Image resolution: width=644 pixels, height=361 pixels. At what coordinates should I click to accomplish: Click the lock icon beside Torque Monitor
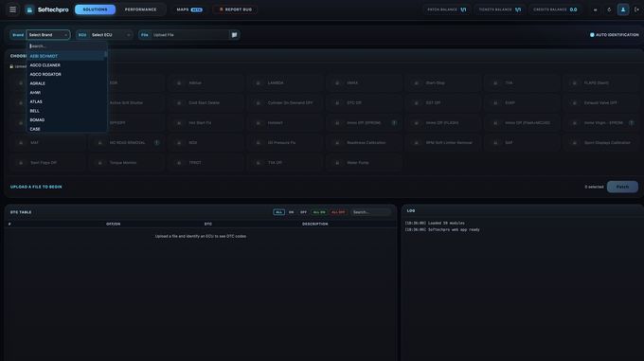pyautogui.click(x=99, y=163)
